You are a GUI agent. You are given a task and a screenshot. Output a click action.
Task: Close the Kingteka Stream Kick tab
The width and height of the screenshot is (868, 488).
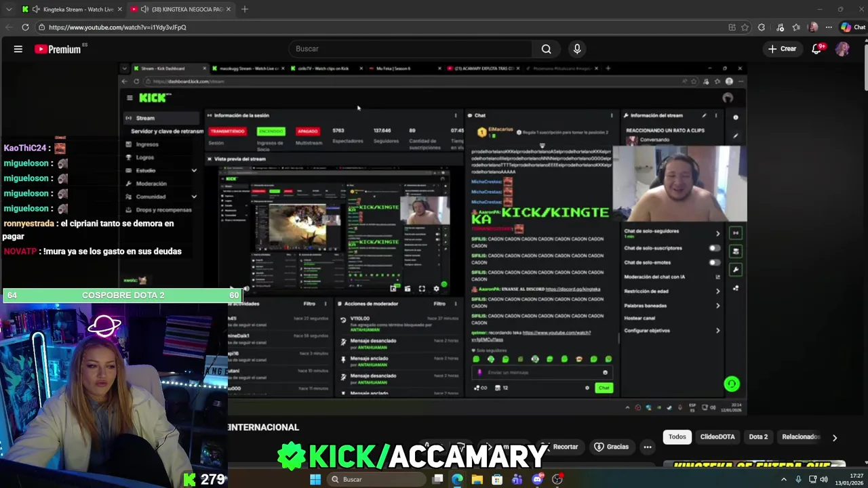click(x=119, y=9)
